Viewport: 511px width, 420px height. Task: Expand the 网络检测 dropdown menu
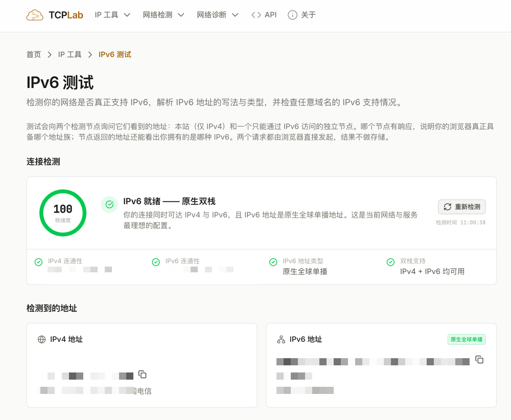164,15
